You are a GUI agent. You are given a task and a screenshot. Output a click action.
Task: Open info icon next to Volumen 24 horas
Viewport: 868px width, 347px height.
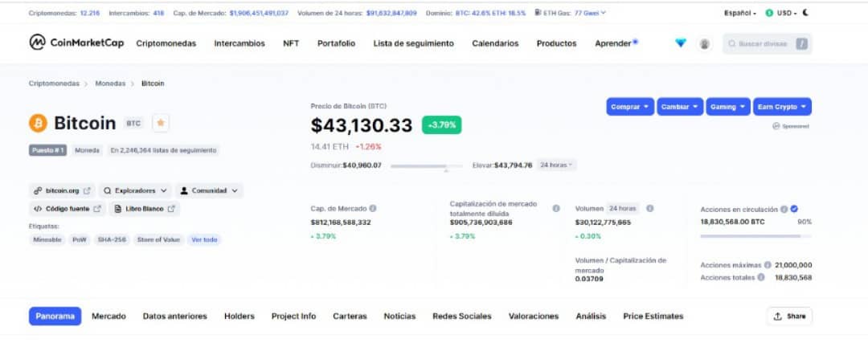(650, 209)
